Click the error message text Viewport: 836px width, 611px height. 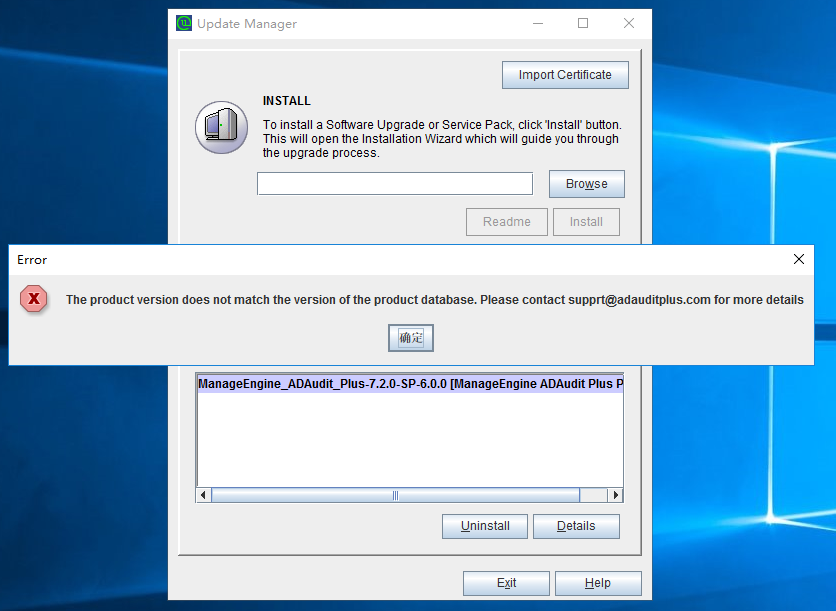pos(435,300)
